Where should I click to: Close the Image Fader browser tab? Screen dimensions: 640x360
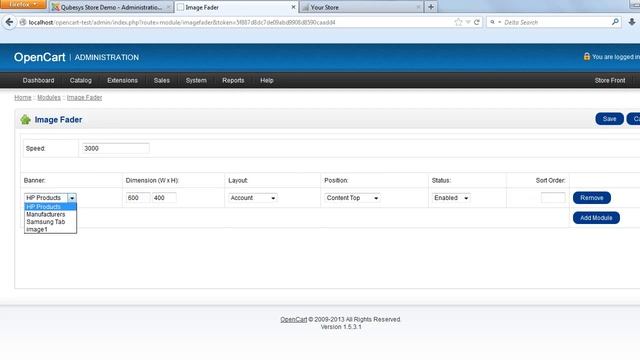293,7
